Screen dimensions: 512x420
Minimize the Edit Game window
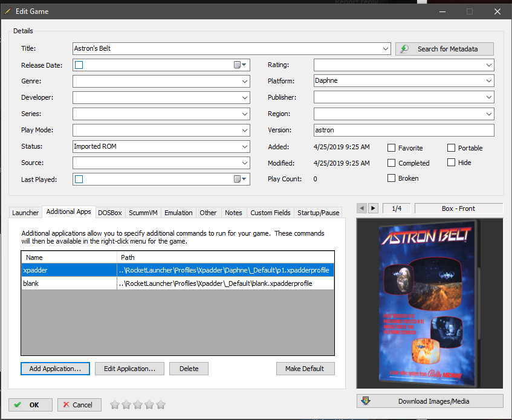coord(442,11)
